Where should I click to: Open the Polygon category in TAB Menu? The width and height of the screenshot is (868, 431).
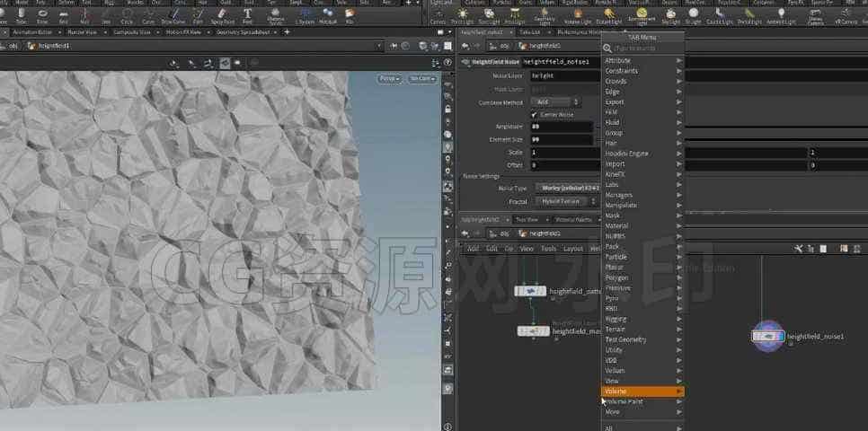[x=642, y=277]
